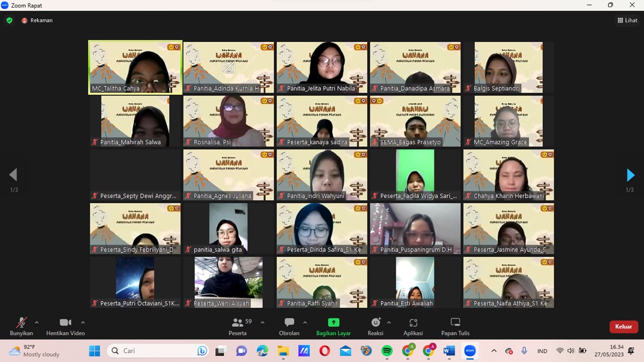Leave meeting with Keluar button

coord(623,326)
